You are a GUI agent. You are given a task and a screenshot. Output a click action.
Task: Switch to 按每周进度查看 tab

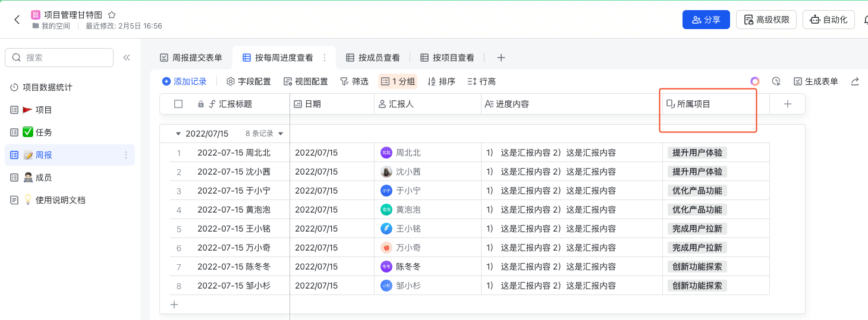pyautogui.click(x=284, y=58)
